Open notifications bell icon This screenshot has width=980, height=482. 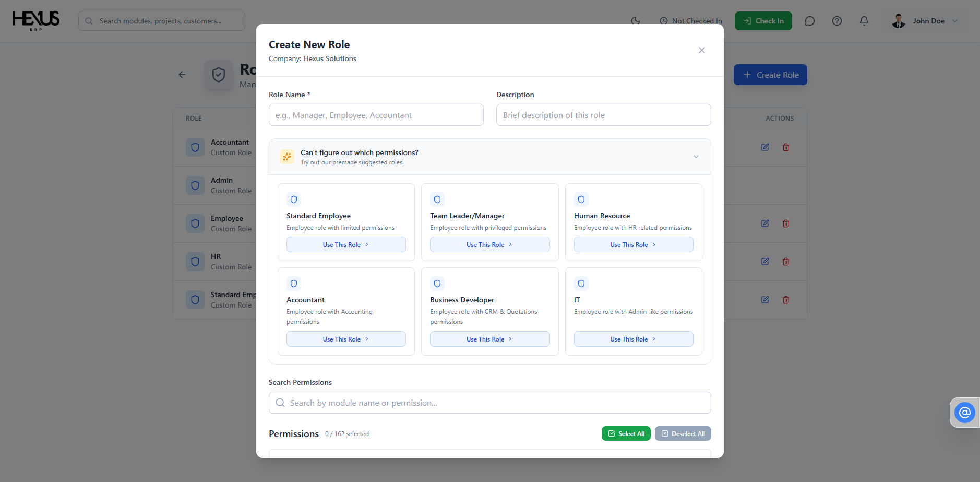click(x=864, y=21)
